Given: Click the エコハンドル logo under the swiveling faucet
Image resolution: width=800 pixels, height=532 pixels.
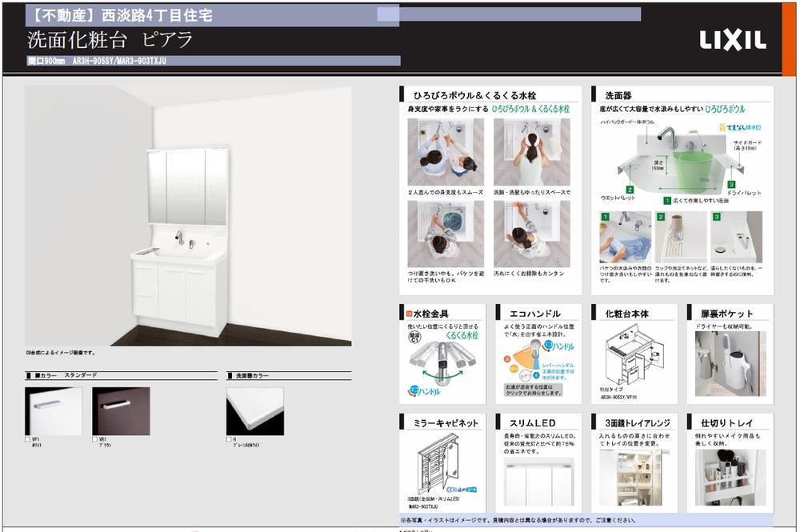Looking at the screenshot, I should pos(423,391).
